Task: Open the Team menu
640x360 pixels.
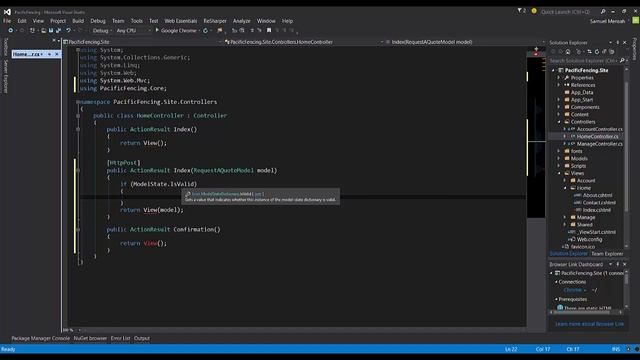Action: click(x=118, y=21)
